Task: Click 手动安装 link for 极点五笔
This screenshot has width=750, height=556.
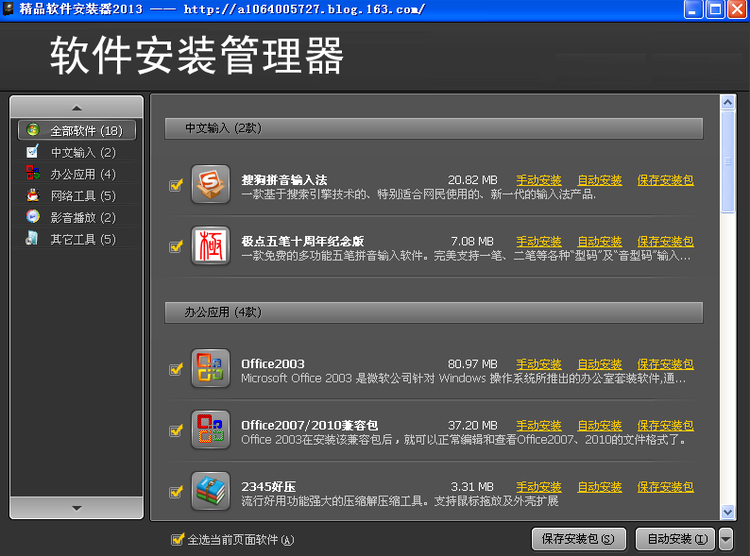Action: pos(539,241)
